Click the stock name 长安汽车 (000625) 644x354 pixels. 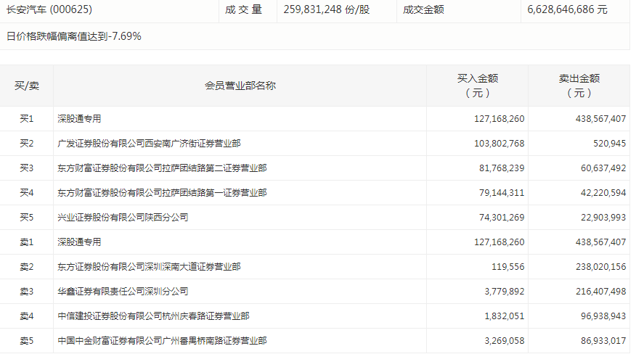[49, 9]
